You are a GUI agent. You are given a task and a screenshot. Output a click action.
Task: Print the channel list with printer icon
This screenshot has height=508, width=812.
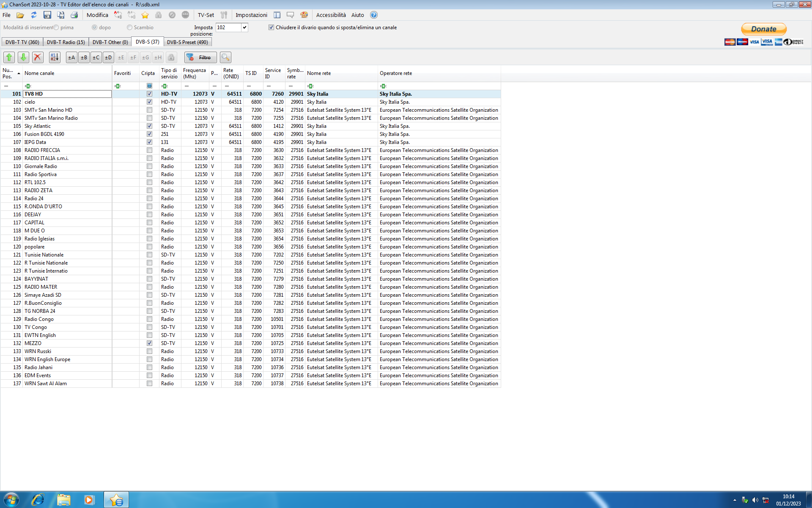[74, 15]
